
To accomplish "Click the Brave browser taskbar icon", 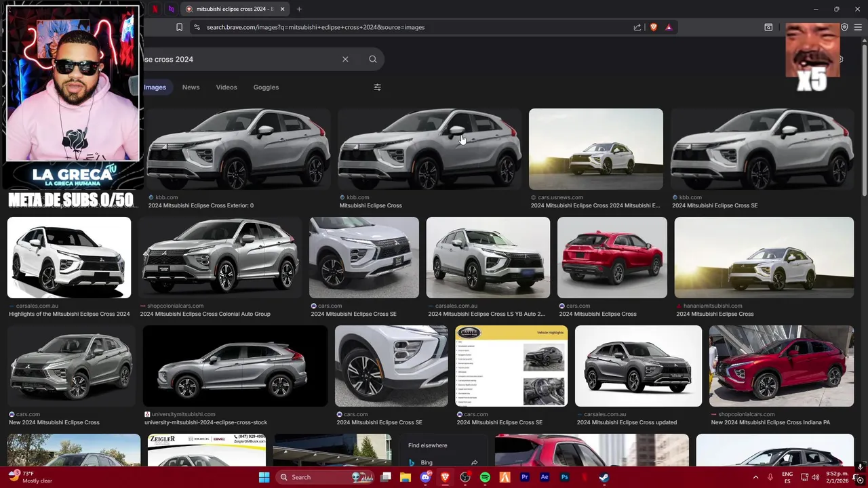I will 445,477.
